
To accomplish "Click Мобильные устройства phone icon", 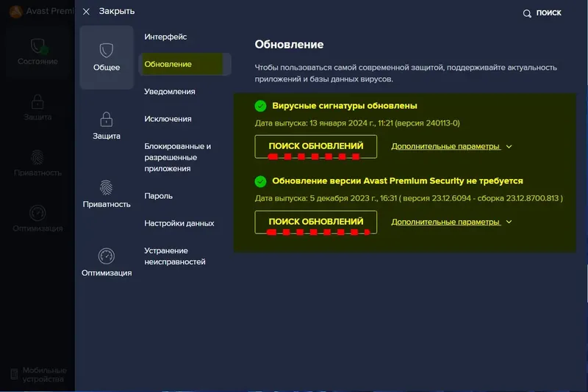I will click(14, 374).
